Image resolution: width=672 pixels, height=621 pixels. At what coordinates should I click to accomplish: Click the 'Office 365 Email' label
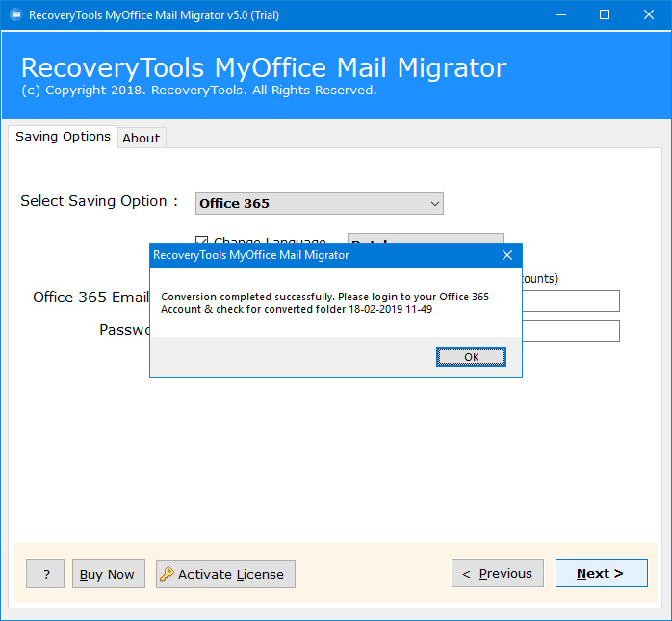(x=90, y=298)
